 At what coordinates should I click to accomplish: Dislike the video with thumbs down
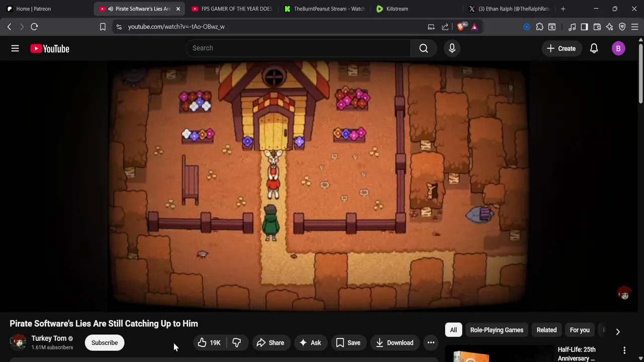click(236, 343)
